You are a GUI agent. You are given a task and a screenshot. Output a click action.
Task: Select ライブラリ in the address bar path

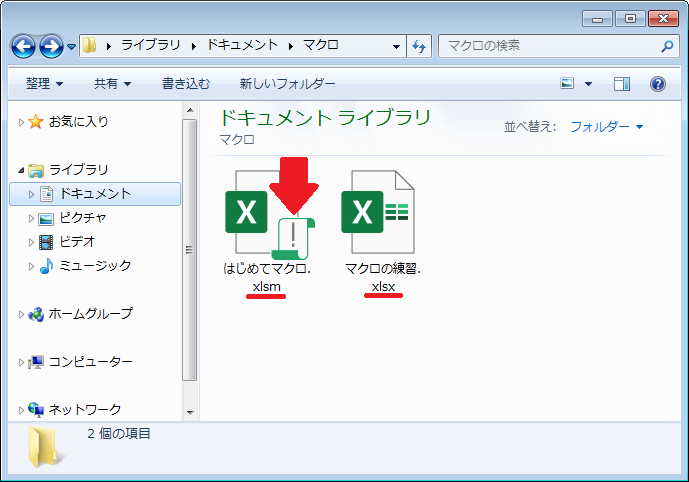(x=151, y=45)
